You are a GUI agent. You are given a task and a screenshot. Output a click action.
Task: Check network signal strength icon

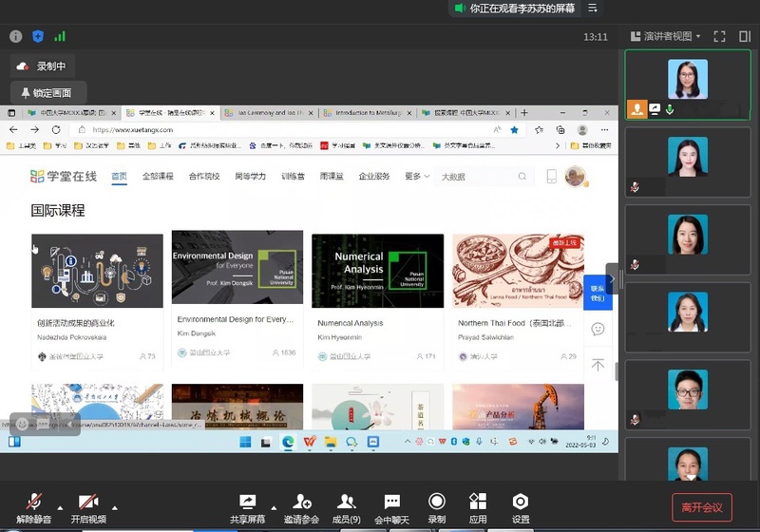click(60, 36)
